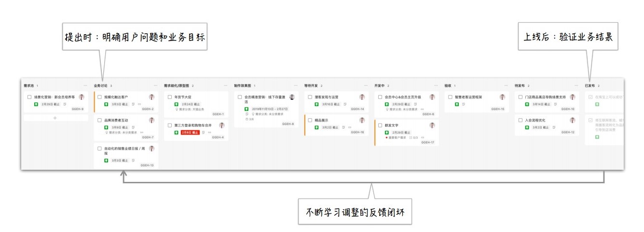Click assignee avatar on 规模化触达客户 card

pyautogui.click(x=151, y=97)
